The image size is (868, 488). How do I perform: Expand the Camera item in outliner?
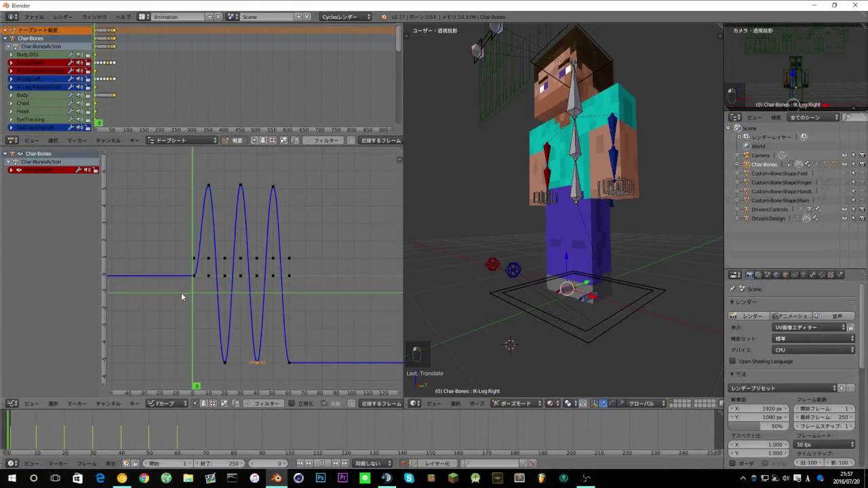pos(737,155)
